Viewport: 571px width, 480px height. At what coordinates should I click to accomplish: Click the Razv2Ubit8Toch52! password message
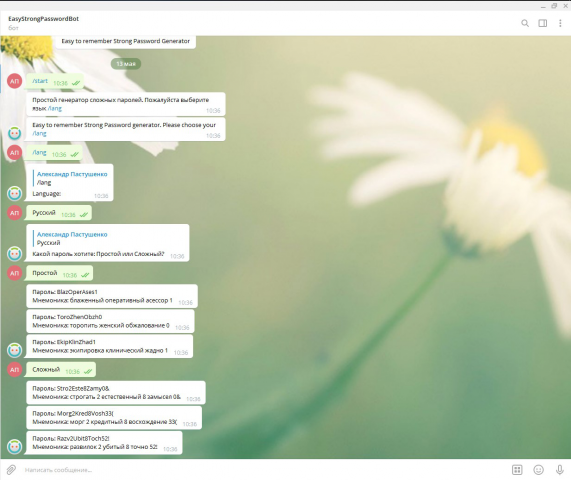pos(104,443)
